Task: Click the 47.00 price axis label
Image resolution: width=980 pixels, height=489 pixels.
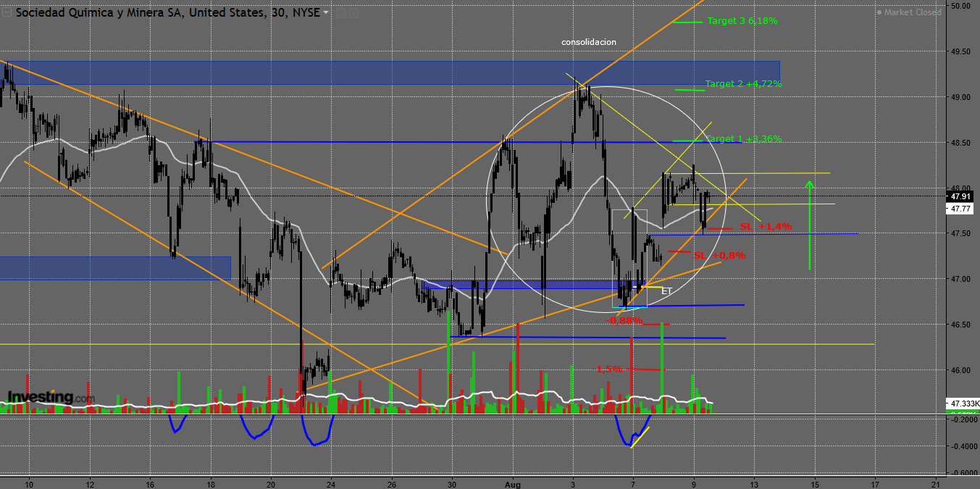Action: 961,279
